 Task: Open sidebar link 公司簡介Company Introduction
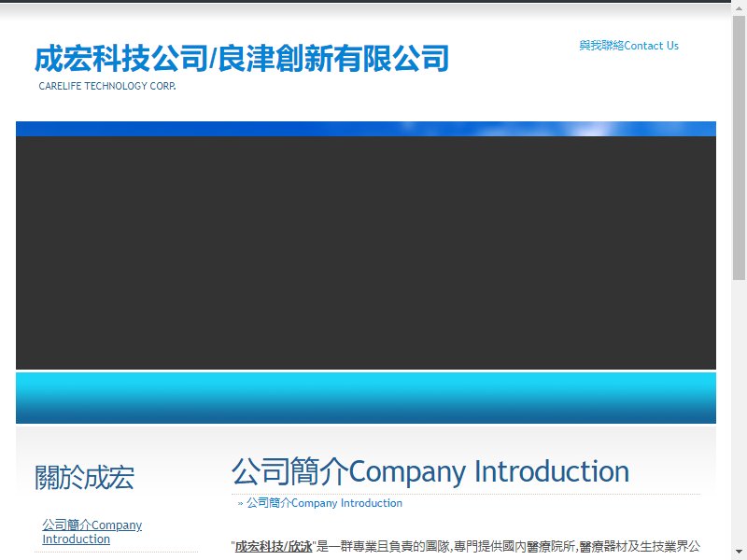(x=92, y=532)
